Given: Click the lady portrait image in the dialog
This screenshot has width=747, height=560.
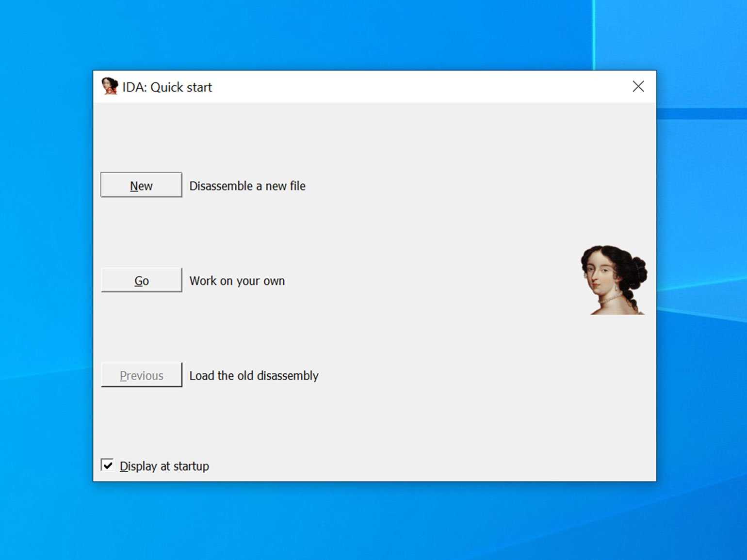Looking at the screenshot, I should coord(614,280).
